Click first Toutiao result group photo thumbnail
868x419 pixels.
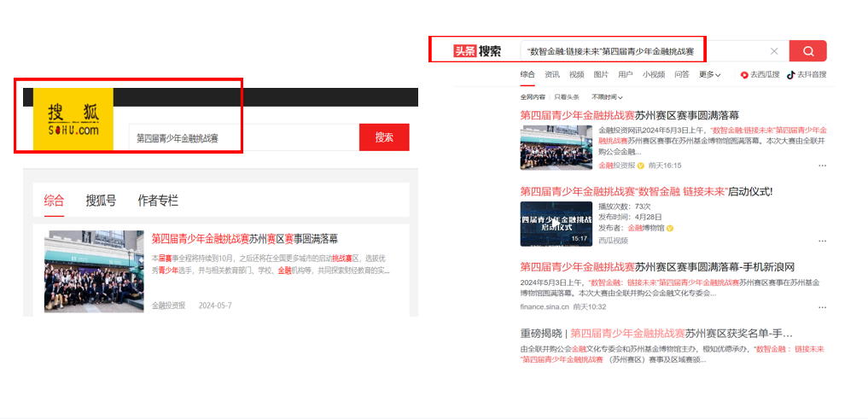pos(556,148)
